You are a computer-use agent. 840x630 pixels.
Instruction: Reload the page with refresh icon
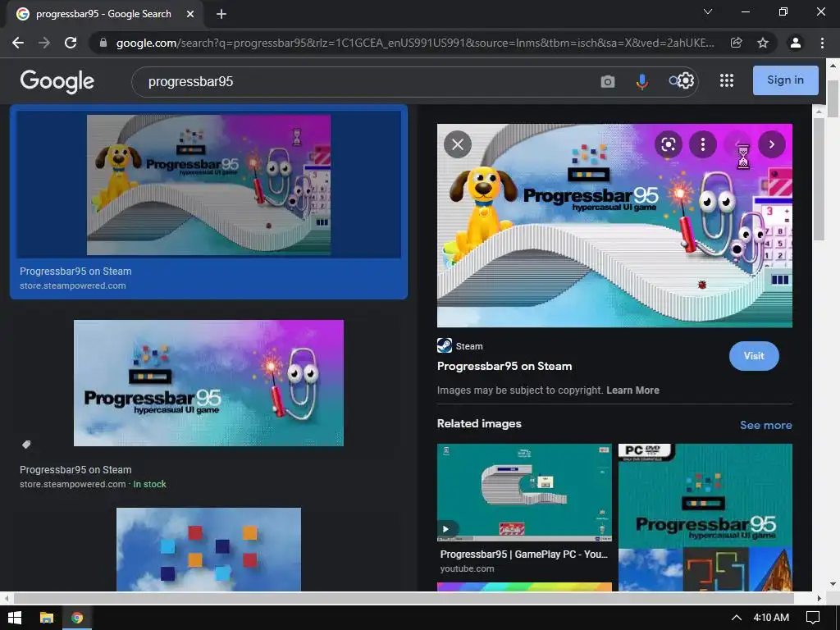click(71, 43)
